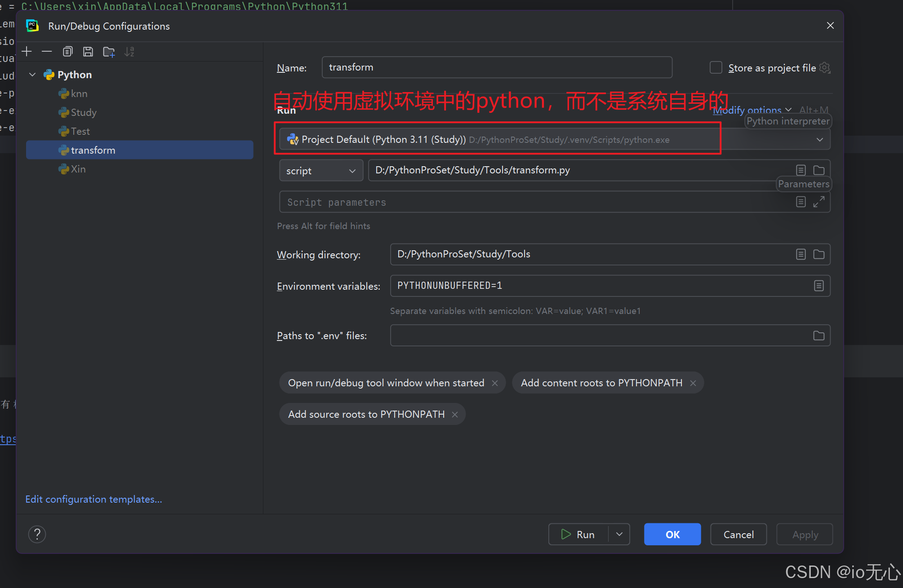The image size is (903, 588).
Task: Save the current configuration
Action: pos(88,51)
